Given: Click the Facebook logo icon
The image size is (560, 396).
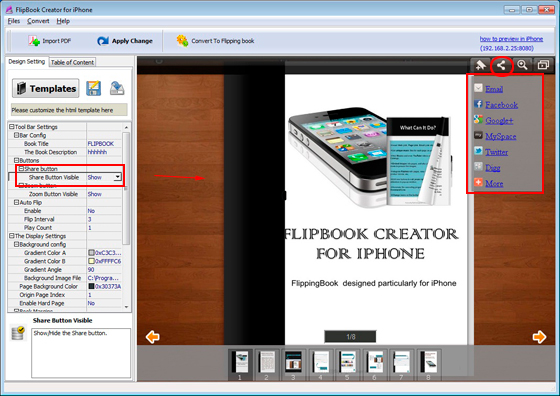Looking at the screenshot, I should coord(478,104).
